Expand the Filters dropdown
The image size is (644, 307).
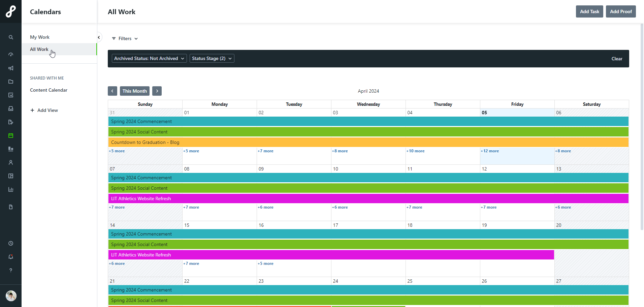[x=125, y=38]
